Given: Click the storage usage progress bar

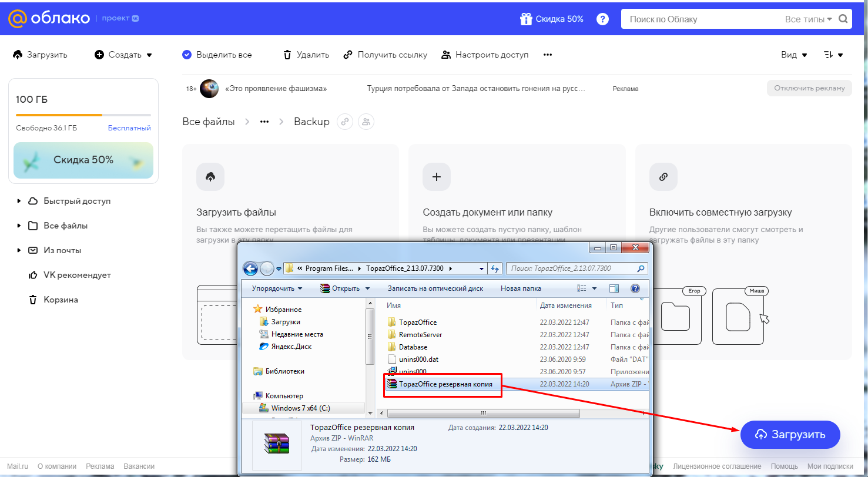Looking at the screenshot, I should point(83,115).
